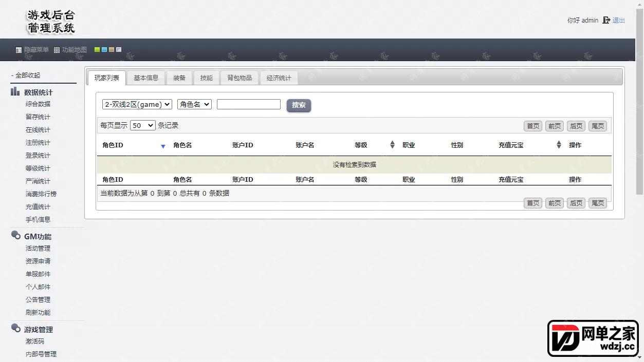Sort by 角色ID using blue arrow
The height and width of the screenshot is (362, 644).
(163, 146)
